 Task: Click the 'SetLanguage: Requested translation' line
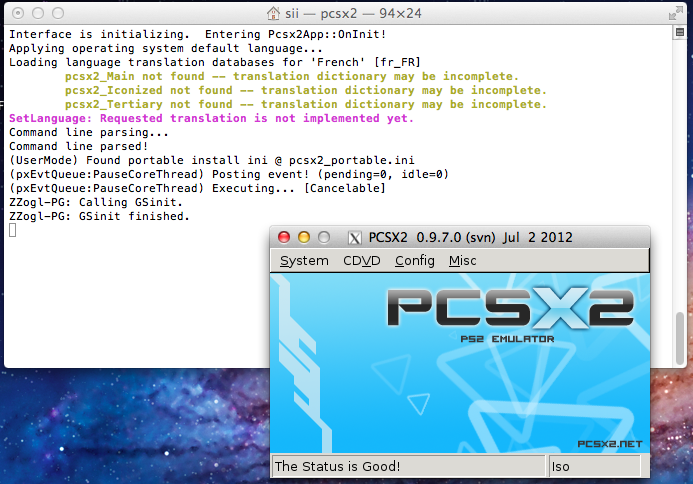211,118
